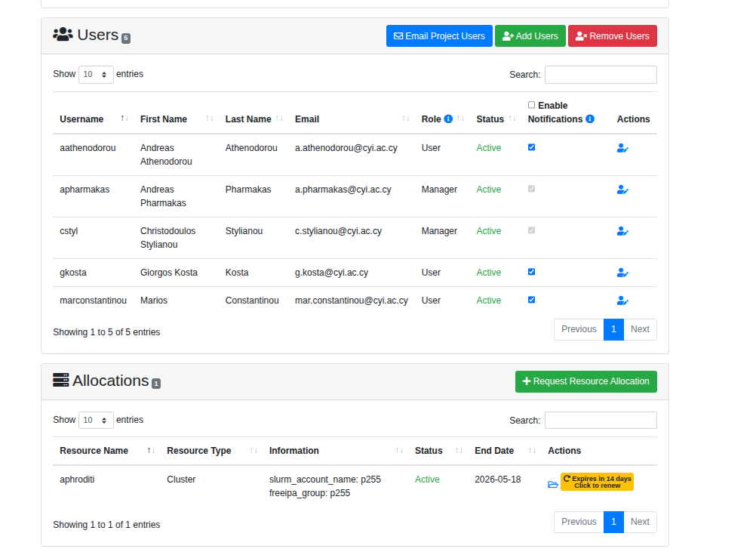Click the Users count badge

coord(126,38)
